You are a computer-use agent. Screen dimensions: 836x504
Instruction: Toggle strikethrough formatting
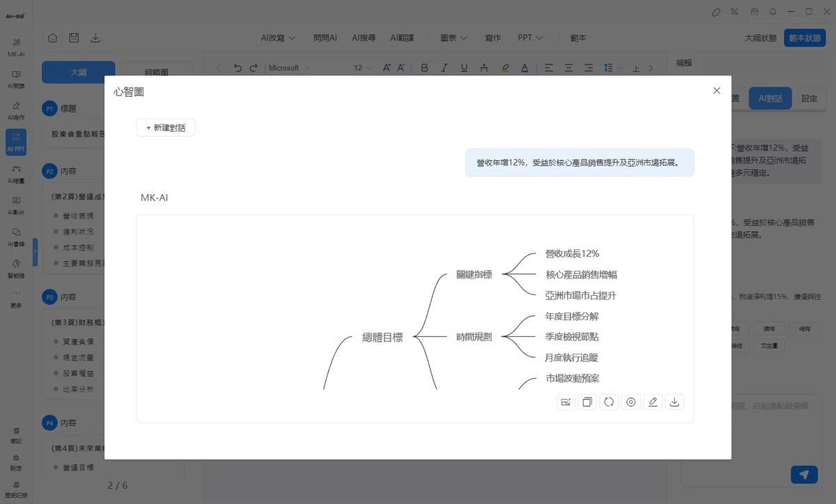pyautogui.click(x=484, y=68)
